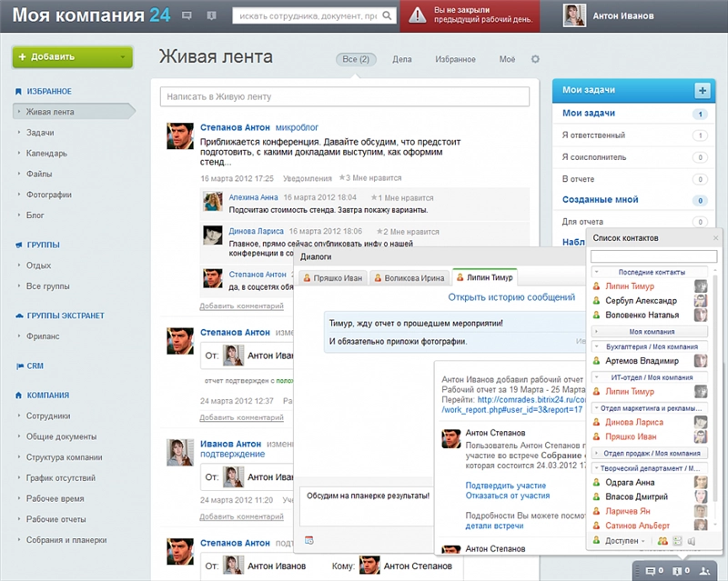Open Задачи in the left sidebar
This screenshot has height=581, width=728.
click(x=40, y=133)
